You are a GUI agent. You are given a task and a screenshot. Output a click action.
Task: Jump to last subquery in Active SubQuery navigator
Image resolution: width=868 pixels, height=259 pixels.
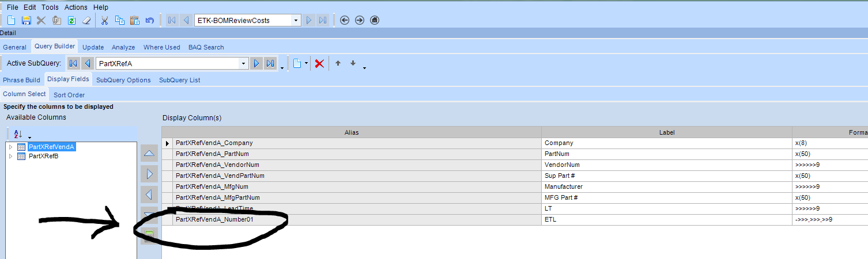coord(270,63)
